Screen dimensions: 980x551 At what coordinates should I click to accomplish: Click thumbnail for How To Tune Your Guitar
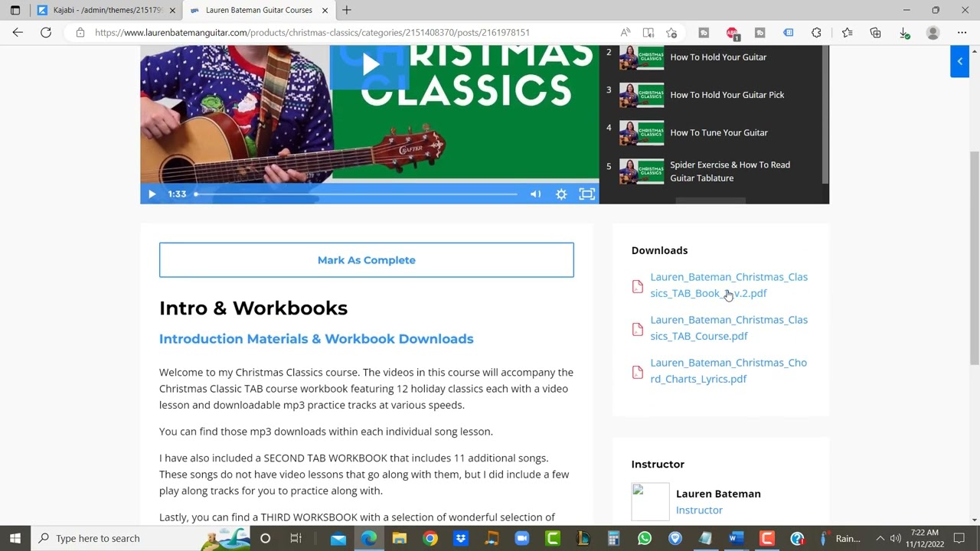pyautogui.click(x=642, y=133)
